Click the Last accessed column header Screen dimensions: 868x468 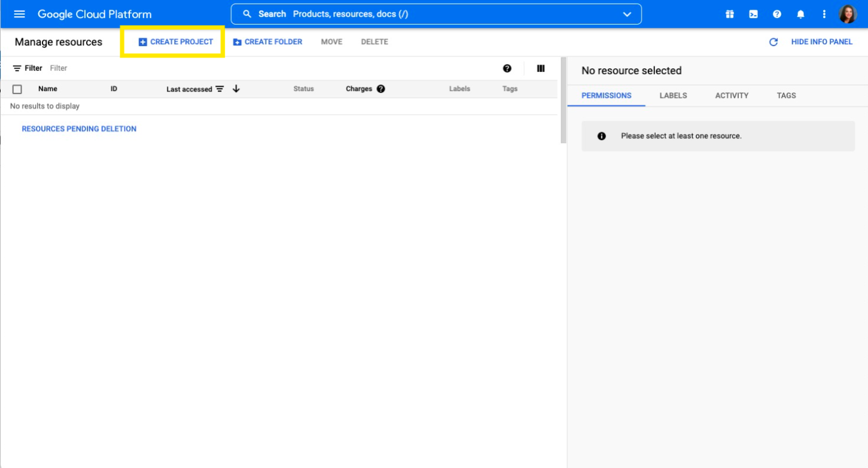[x=189, y=89]
